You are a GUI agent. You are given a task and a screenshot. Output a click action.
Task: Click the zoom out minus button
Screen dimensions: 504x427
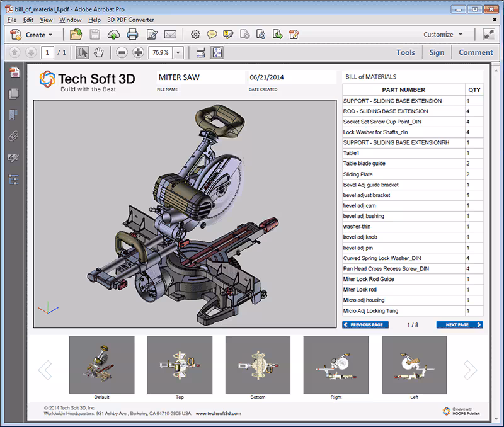coord(122,52)
